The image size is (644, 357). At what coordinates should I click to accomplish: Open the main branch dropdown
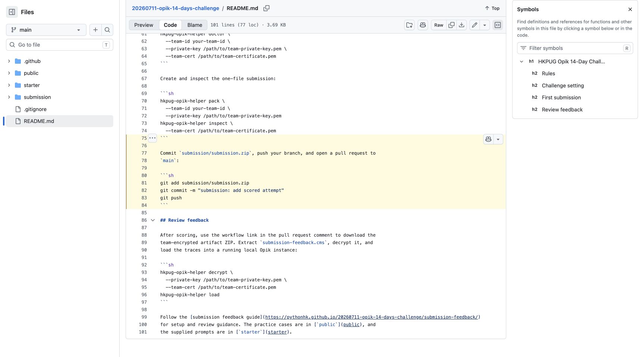46,30
